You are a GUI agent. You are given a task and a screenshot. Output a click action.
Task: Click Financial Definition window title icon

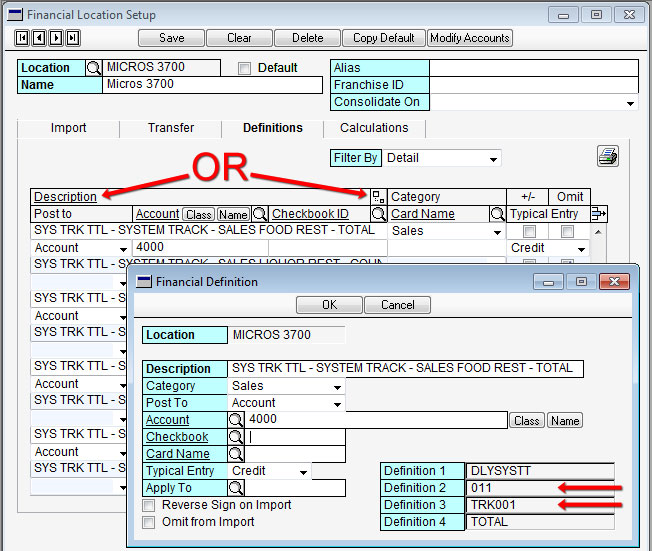(x=144, y=282)
